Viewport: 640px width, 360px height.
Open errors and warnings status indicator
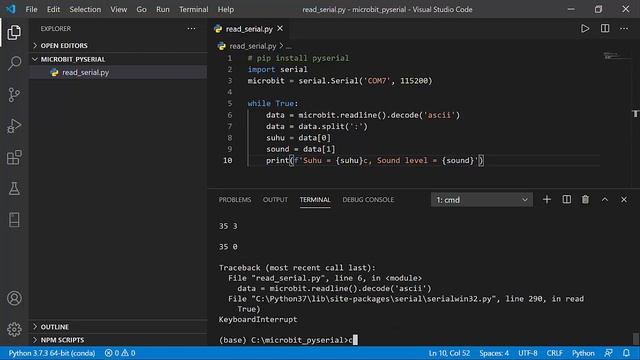[x=120, y=353]
